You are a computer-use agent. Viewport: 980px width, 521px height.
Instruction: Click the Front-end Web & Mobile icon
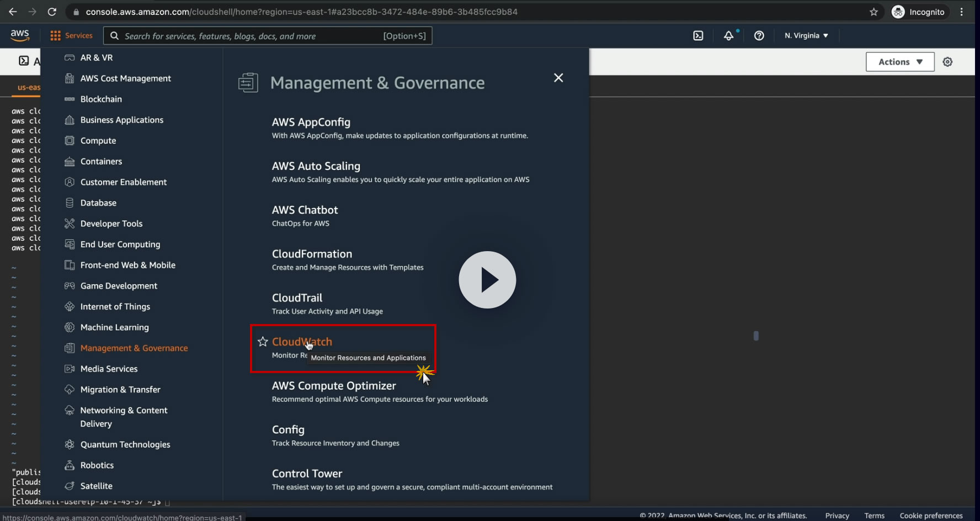pos(70,265)
